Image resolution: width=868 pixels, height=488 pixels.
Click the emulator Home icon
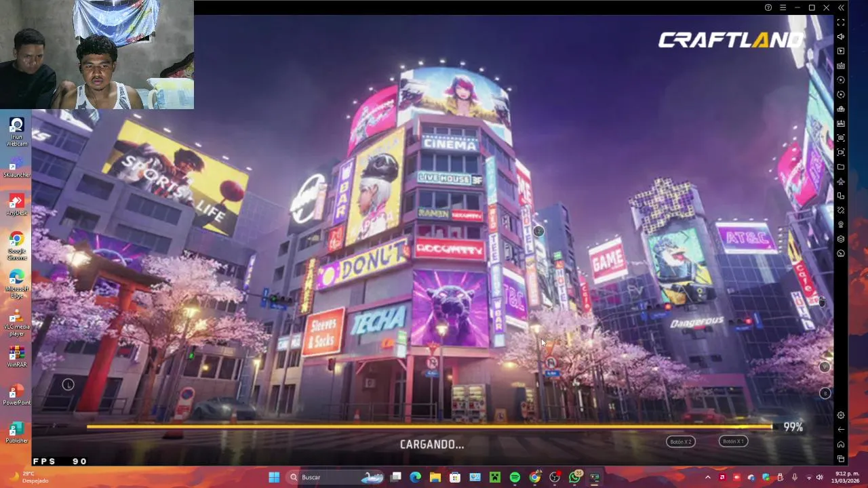(x=841, y=445)
